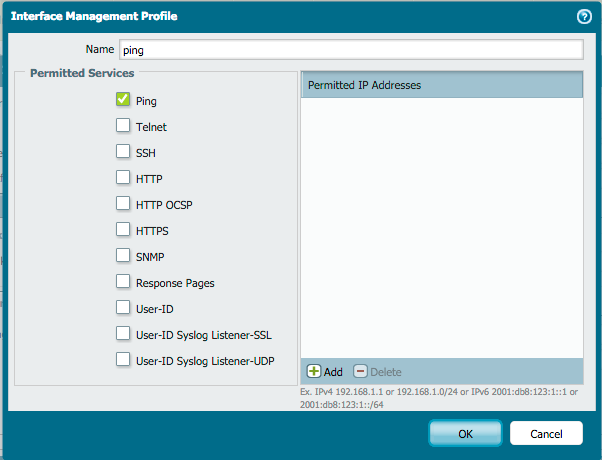Click the green Add plus icon
The height and width of the screenshot is (460, 602).
[x=314, y=372]
